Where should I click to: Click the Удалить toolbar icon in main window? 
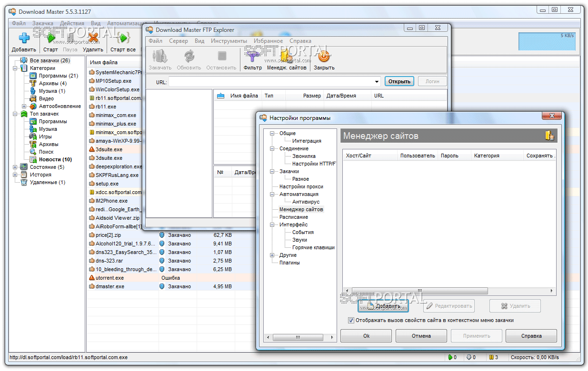93,38
